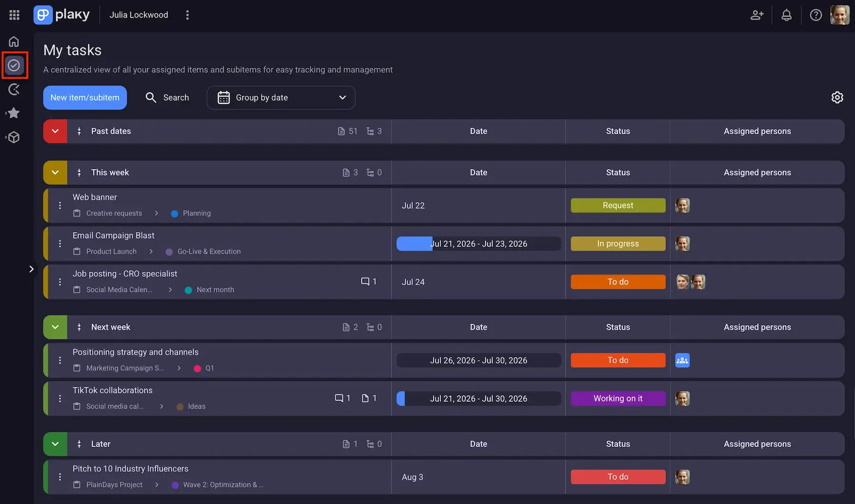Click Assigned persons header in Next week
The image size is (855, 504).
757,327
